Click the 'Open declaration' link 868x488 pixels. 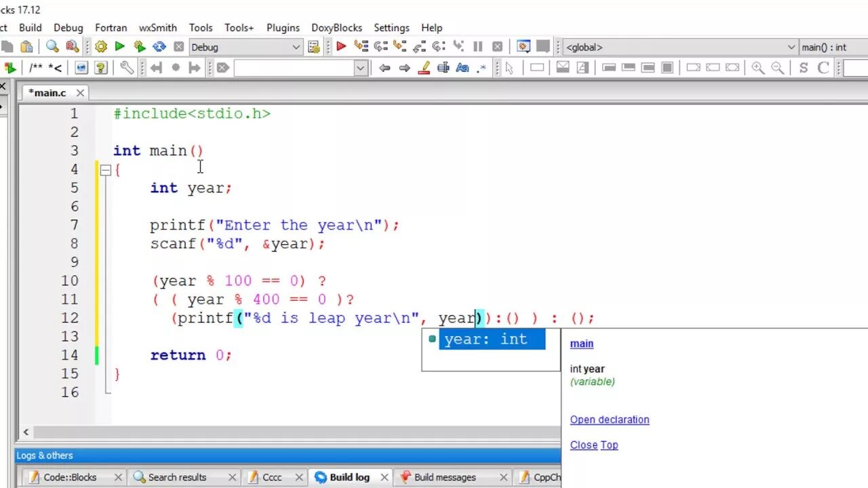[610, 420]
